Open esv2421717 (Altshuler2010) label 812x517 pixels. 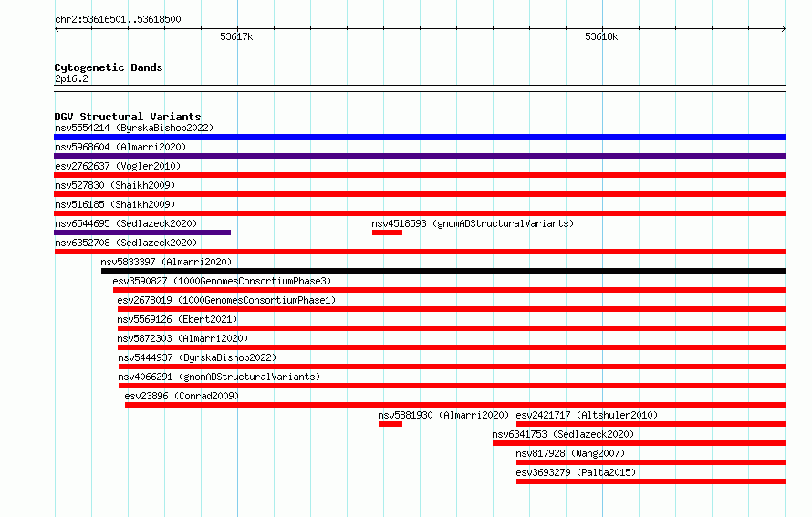coord(587,415)
